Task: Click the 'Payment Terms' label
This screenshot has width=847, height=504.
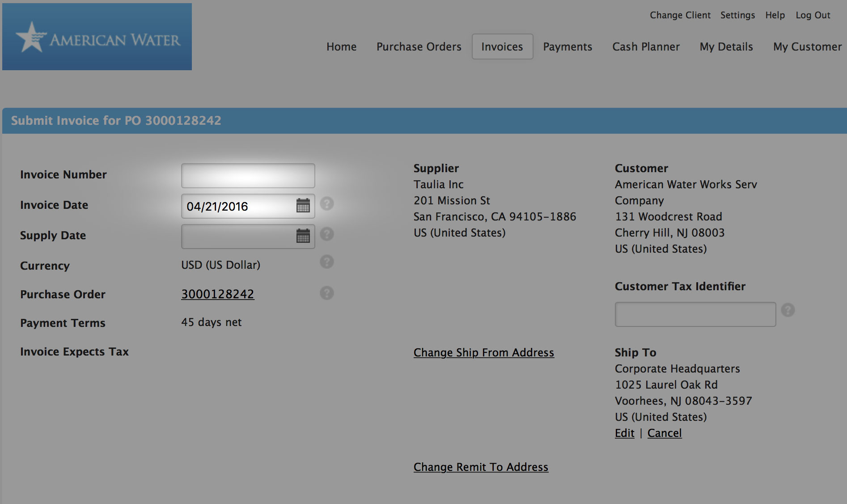Action: click(x=63, y=323)
